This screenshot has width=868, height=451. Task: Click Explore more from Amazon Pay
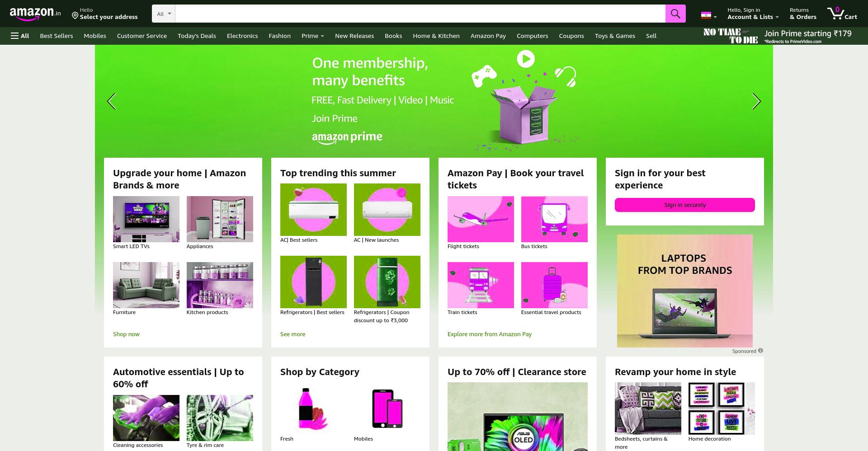(x=490, y=334)
